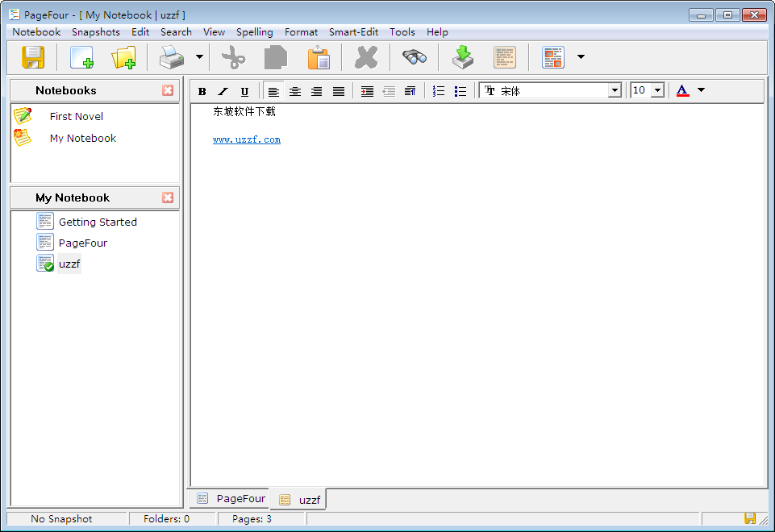This screenshot has width=775, height=532.
Task: Click the tan page snapshot icon
Action: pyautogui.click(x=505, y=57)
